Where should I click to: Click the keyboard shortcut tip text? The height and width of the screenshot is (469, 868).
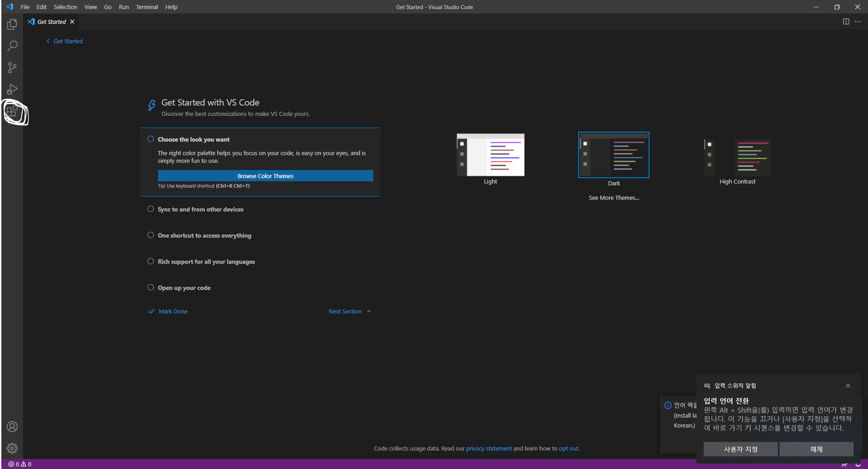[x=204, y=186]
